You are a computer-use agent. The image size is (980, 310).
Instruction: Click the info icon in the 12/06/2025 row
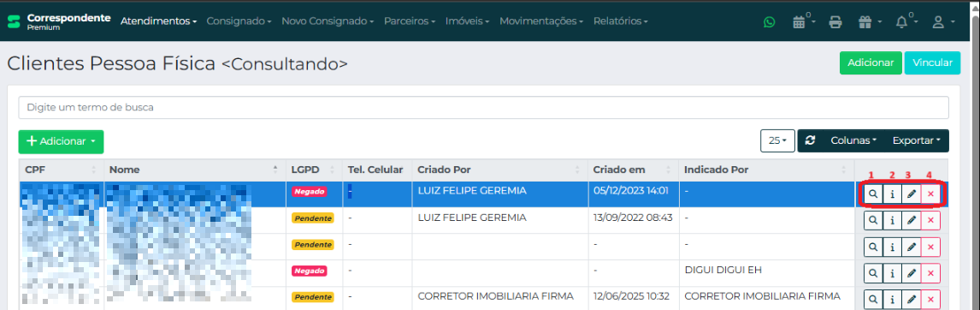click(x=893, y=300)
